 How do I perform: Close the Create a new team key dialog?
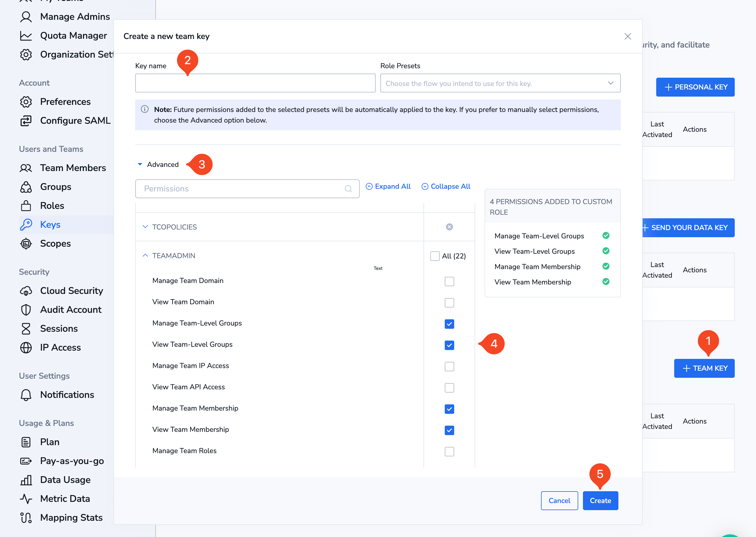pos(628,36)
